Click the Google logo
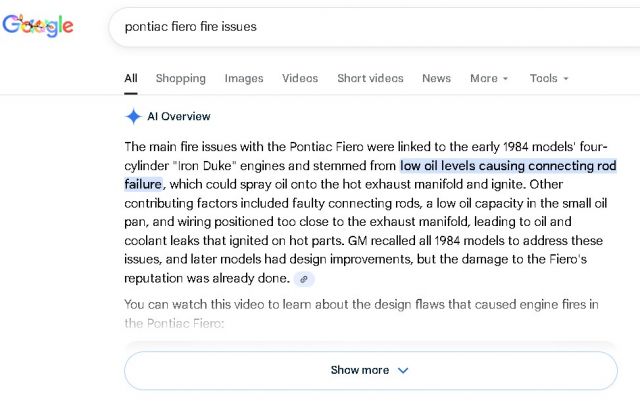Image resolution: width=640 pixels, height=406 pixels. [x=38, y=26]
